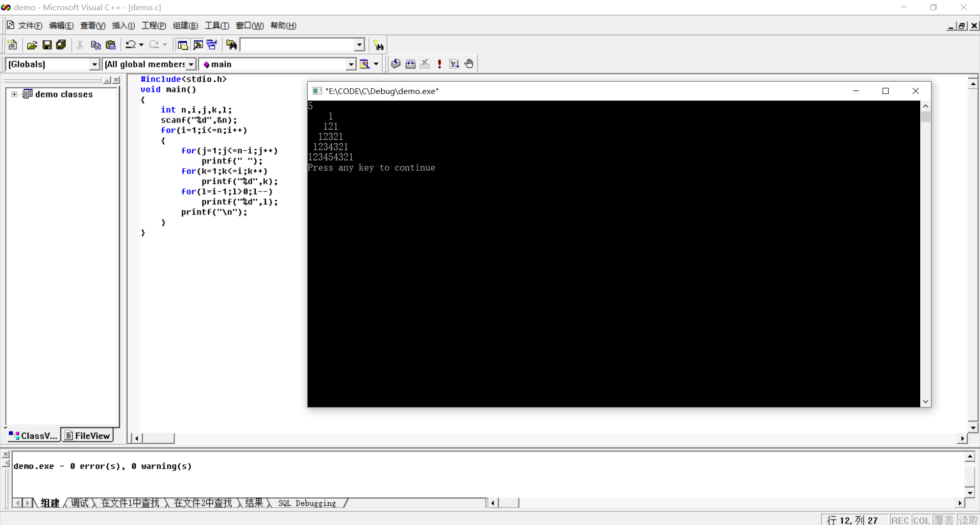Open the 帮助(H) menu
The height and width of the screenshot is (525, 980).
283,26
